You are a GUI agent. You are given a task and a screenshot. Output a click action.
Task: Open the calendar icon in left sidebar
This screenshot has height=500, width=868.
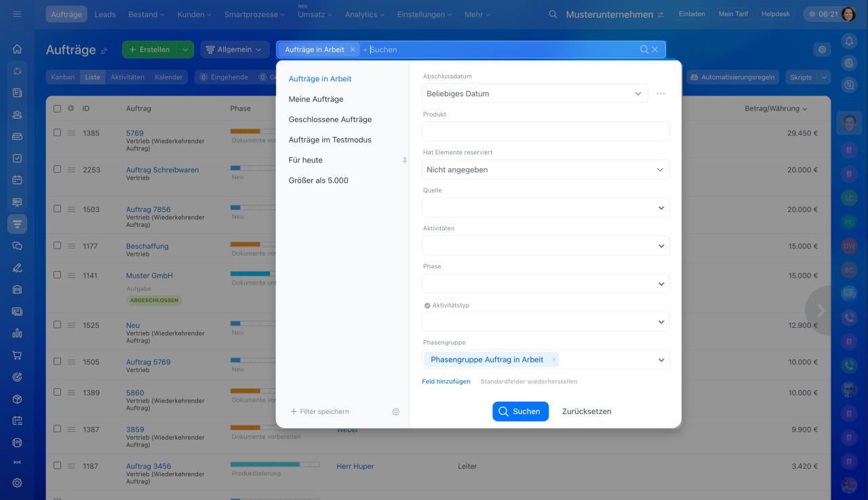pyautogui.click(x=17, y=180)
